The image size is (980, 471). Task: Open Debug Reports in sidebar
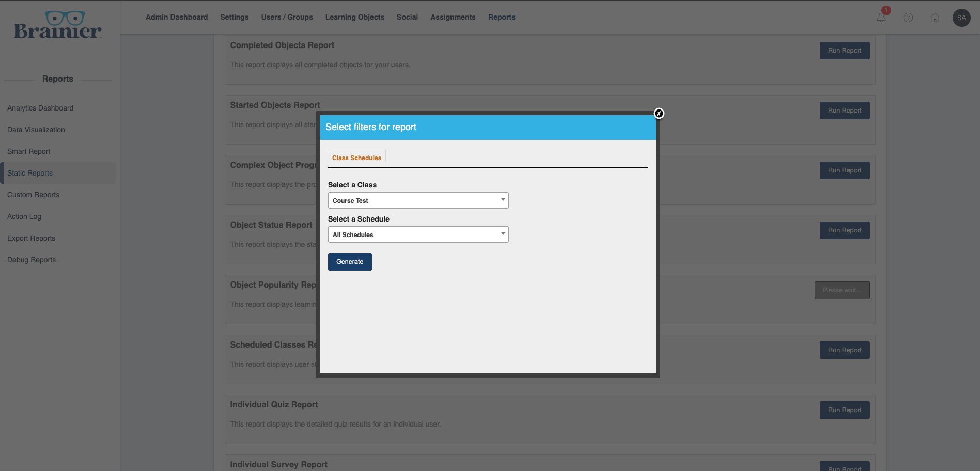pyautogui.click(x=32, y=260)
